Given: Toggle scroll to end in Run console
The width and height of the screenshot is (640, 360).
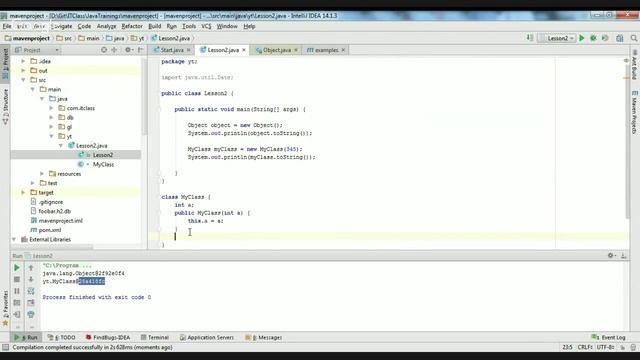Looking at the screenshot, I should coord(31,303).
